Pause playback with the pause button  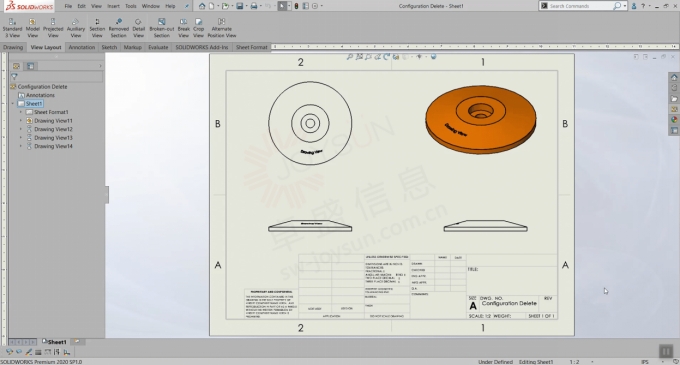pos(666,351)
